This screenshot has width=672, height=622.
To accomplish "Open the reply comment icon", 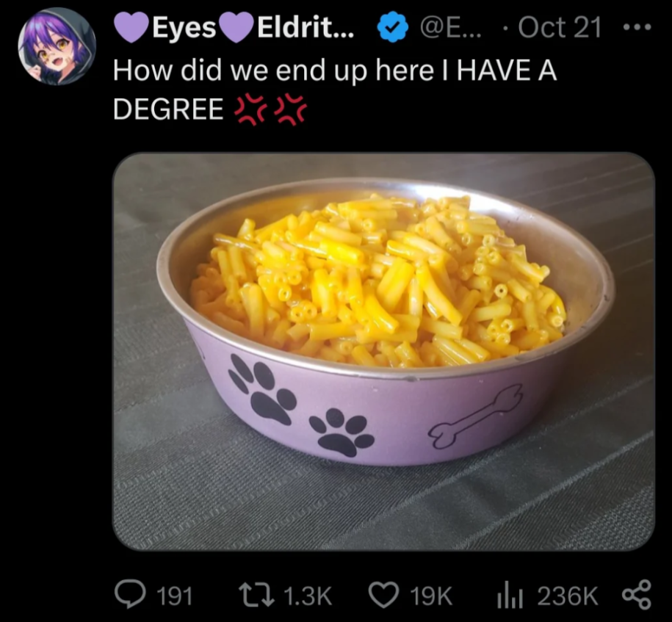I will pyautogui.click(x=130, y=595).
